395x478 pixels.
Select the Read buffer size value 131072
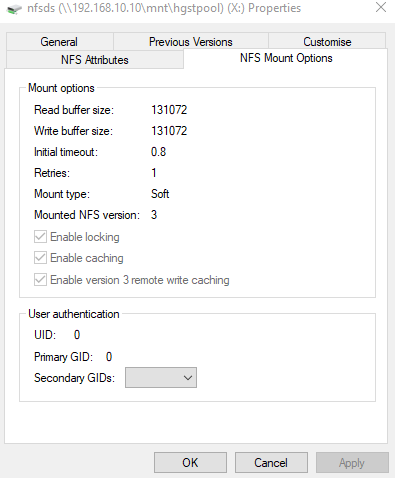tap(169, 110)
